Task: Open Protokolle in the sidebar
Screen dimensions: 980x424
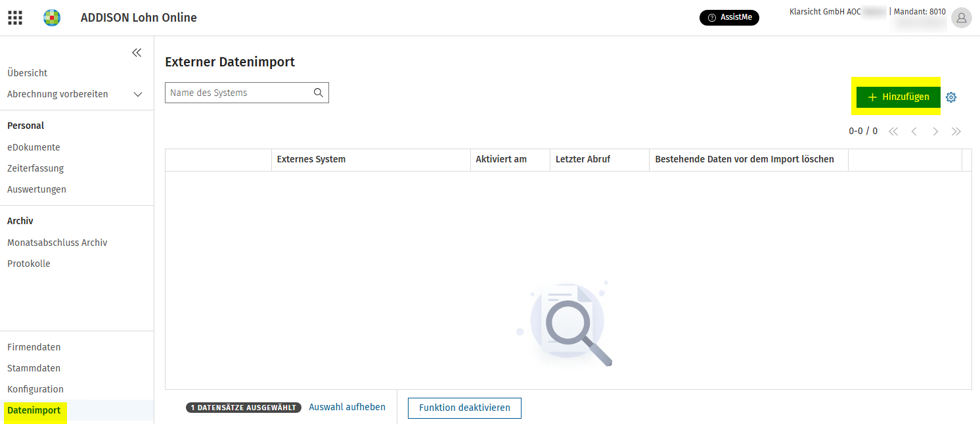Action: pyautogui.click(x=29, y=264)
